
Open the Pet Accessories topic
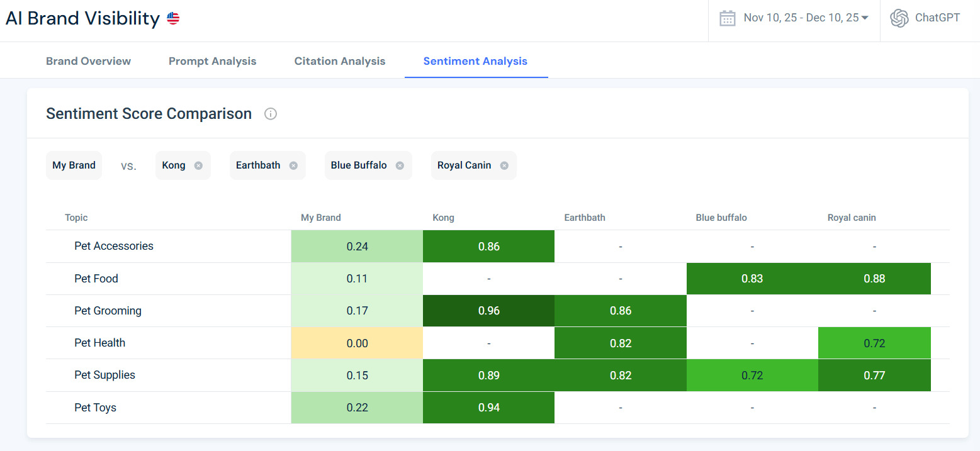114,246
